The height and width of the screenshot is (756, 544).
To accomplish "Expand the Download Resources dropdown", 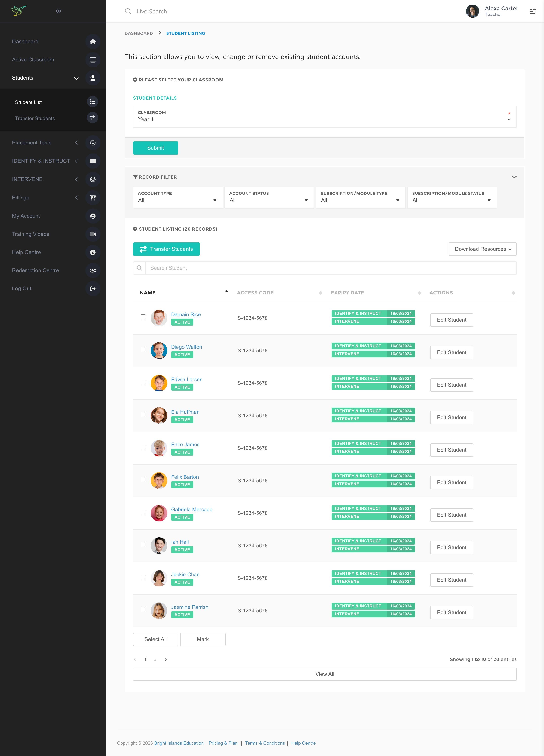I will [x=482, y=249].
